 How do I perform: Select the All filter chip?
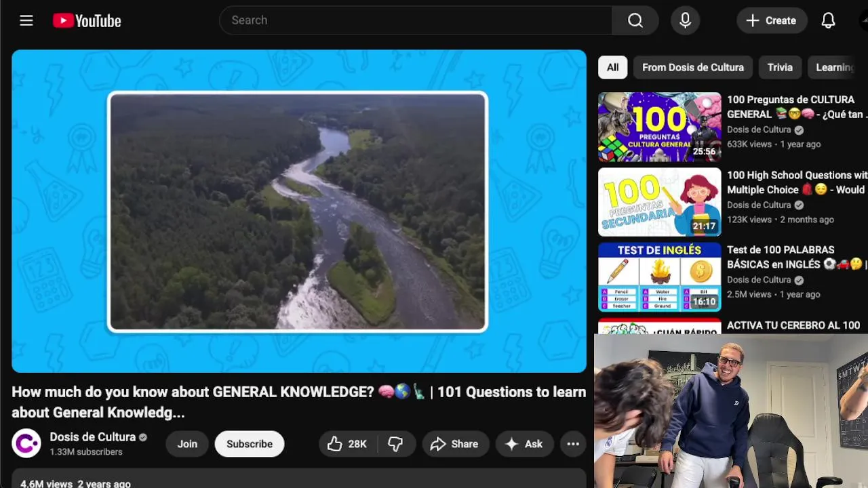coord(612,67)
